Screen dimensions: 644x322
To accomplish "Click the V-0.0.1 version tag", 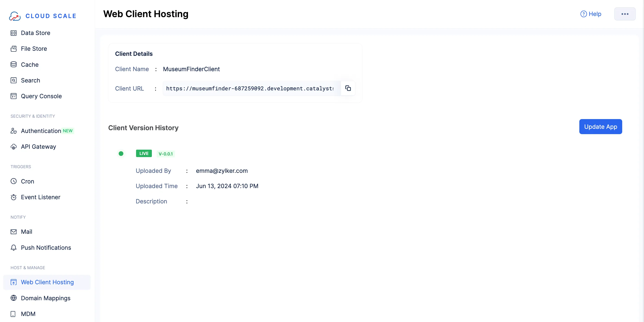I will click(x=166, y=154).
